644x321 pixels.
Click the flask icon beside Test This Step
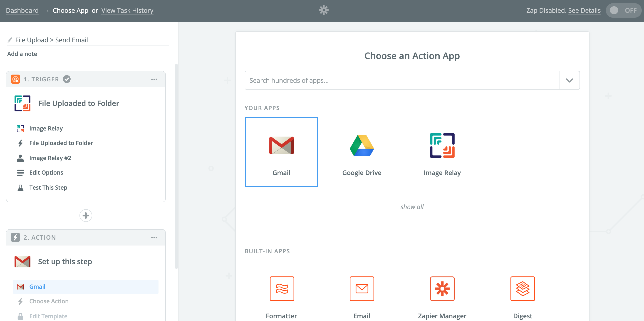click(x=20, y=188)
